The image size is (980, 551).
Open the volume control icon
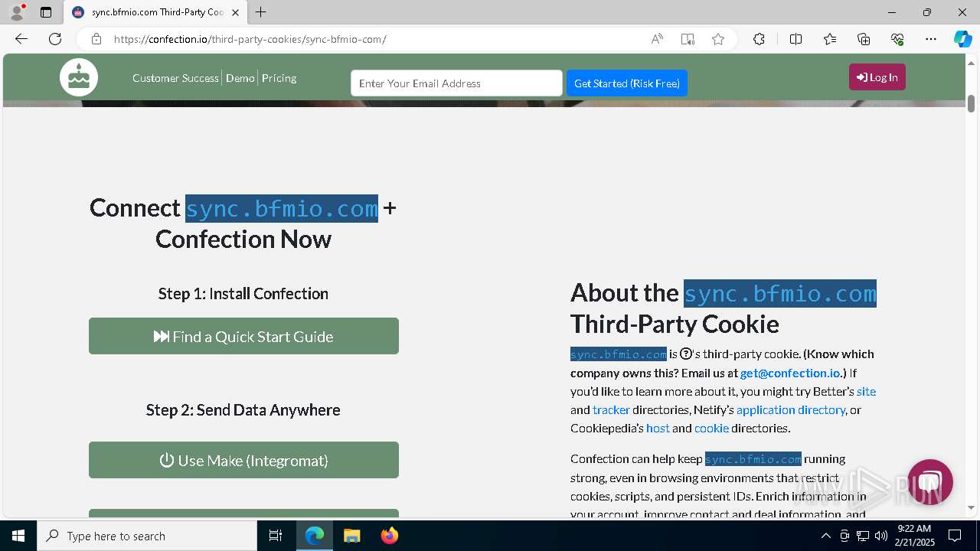pos(881,536)
